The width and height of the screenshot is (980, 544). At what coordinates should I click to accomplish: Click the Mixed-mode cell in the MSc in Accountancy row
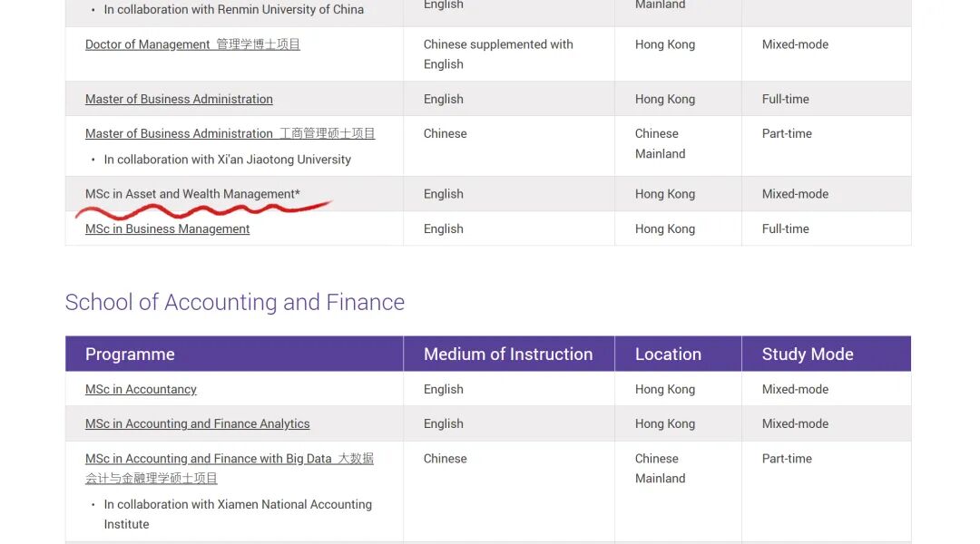[795, 389]
